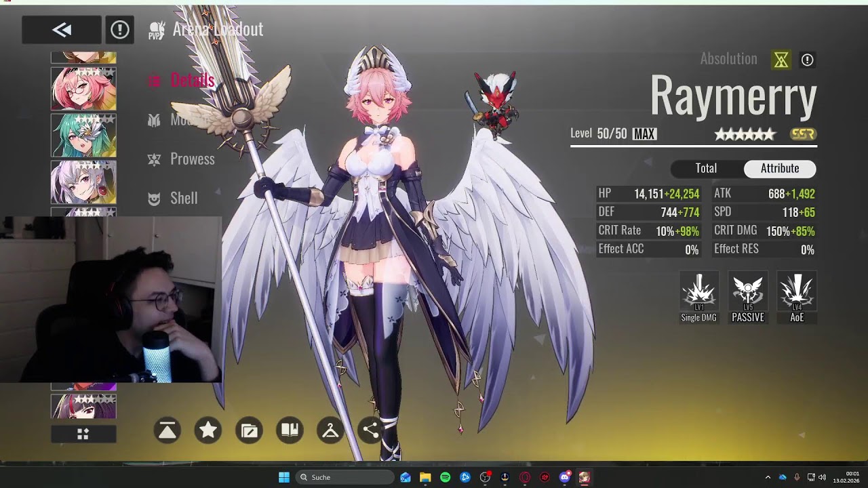Open the clothes hanger costume icon
Viewport: 868px width, 488px height.
coord(330,430)
